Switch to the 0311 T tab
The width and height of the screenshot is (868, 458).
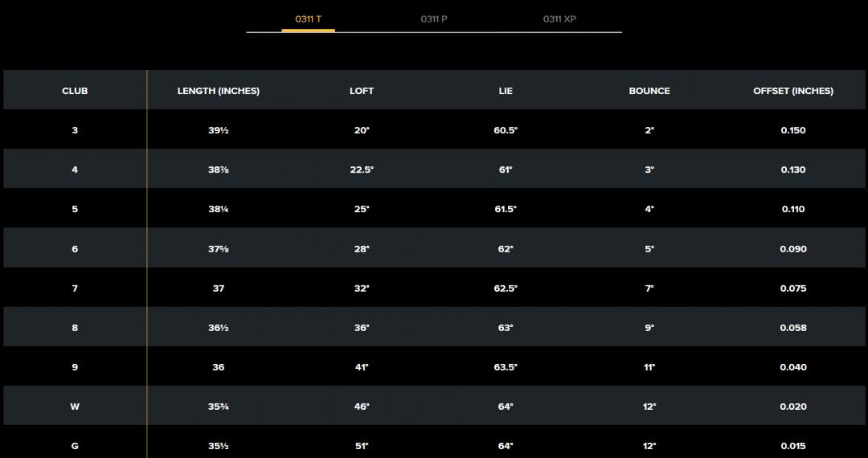pos(308,18)
